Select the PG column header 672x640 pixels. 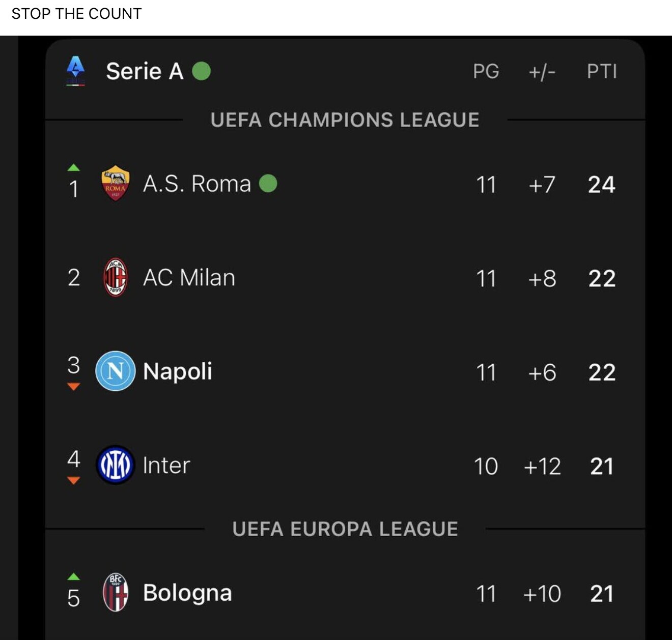[486, 71]
